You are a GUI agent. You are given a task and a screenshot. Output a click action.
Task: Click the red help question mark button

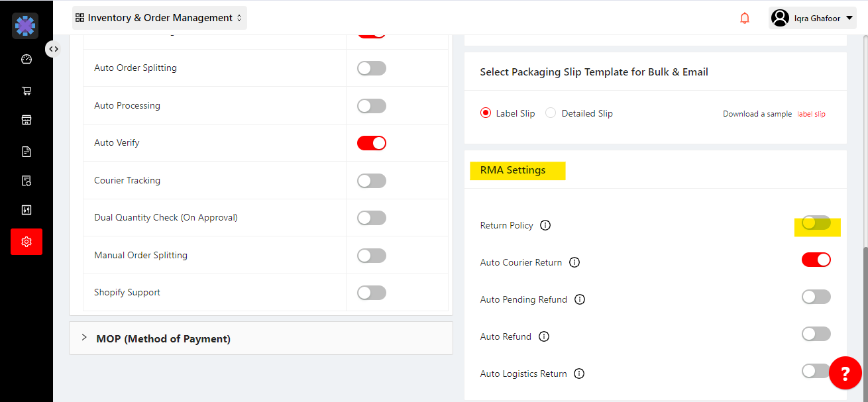[x=844, y=374]
